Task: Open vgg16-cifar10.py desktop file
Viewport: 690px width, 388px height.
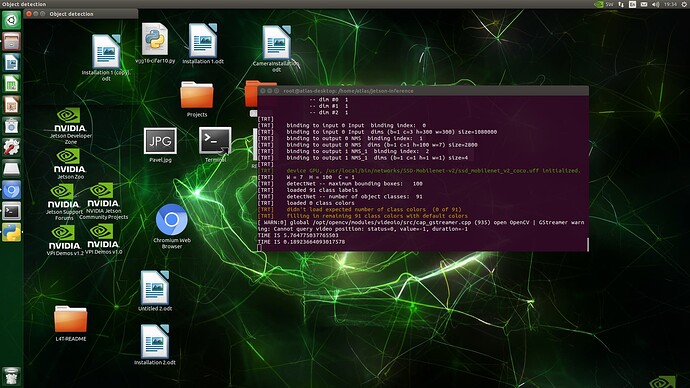Action: (155, 44)
